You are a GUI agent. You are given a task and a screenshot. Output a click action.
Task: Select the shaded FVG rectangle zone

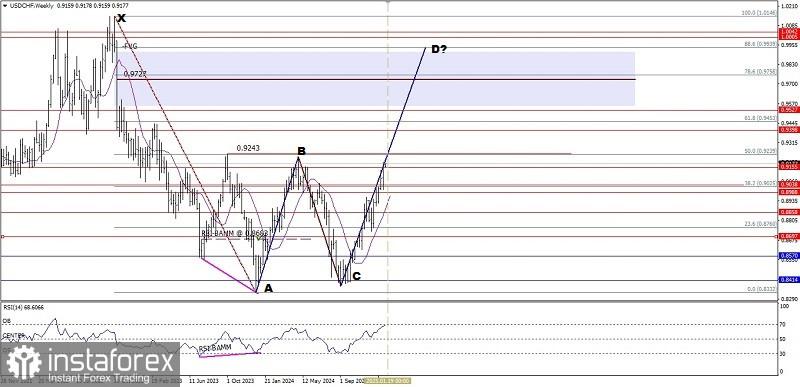376,78
